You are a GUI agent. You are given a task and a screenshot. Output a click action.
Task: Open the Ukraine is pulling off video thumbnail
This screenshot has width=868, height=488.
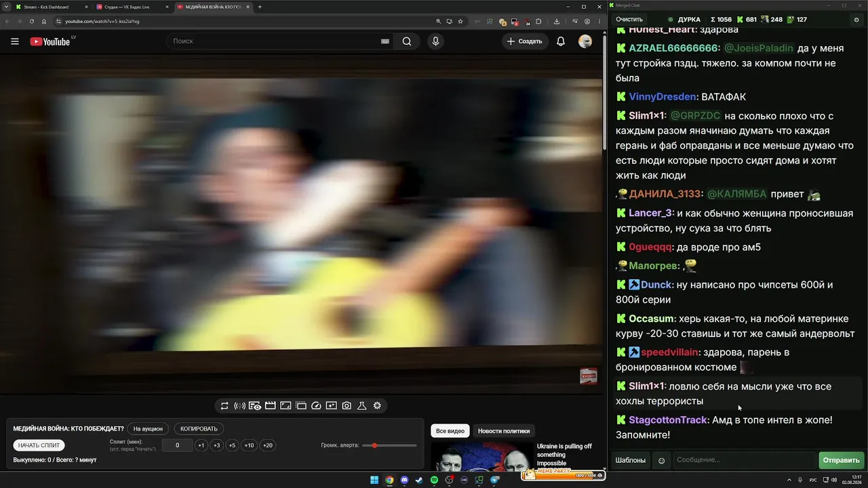pos(483,455)
